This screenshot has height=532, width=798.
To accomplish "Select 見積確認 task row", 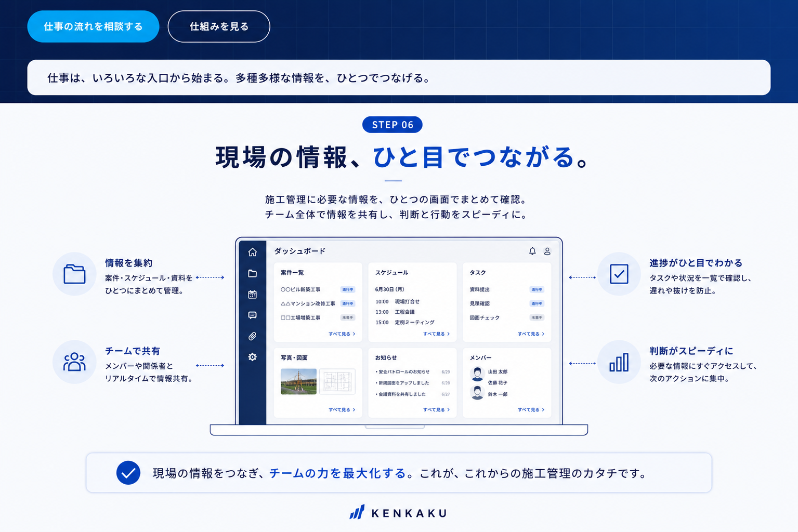I will click(507, 303).
